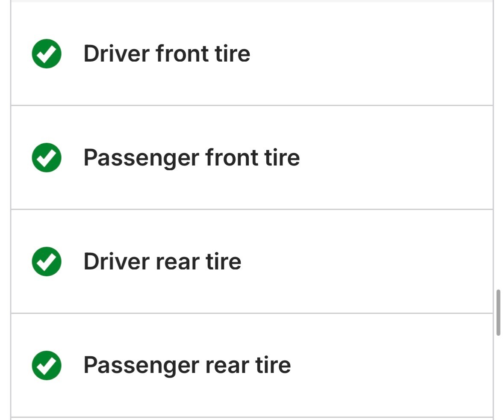This screenshot has height=420, width=504.
Task: Click the vertical scrollbar thumb
Action: click(x=498, y=312)
